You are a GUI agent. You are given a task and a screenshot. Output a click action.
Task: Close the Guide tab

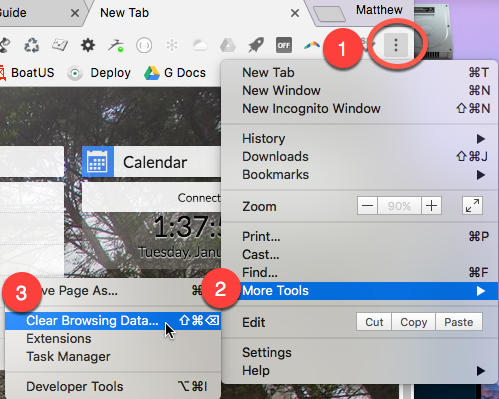[x=75, y=13]
